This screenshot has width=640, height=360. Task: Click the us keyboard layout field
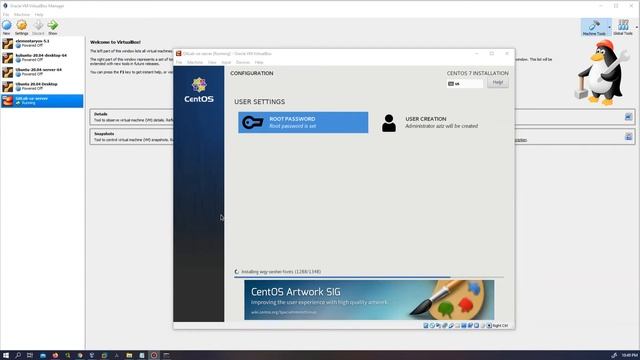[465, 84]
